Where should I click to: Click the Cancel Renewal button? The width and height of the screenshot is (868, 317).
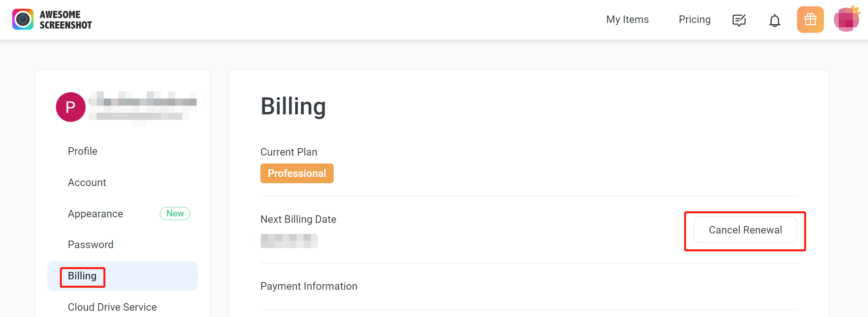pyautogui.click(x=745, y=230)
